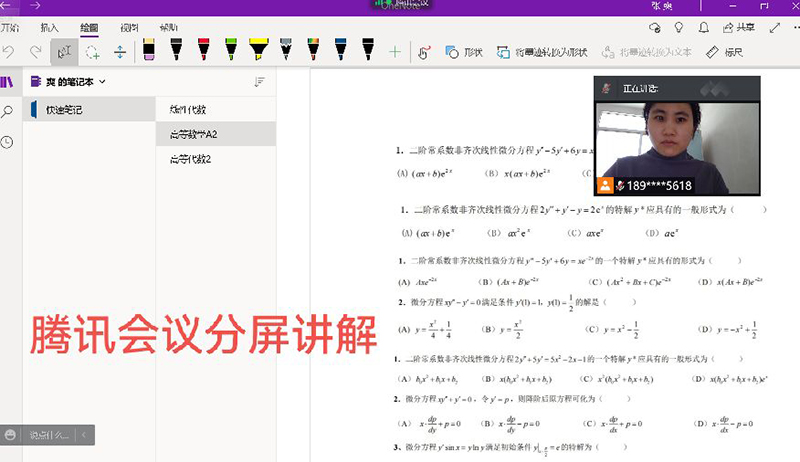This screenshot has width=800, height=462.
Task: Click the page sort icon
Action: (x=259, y=82)
